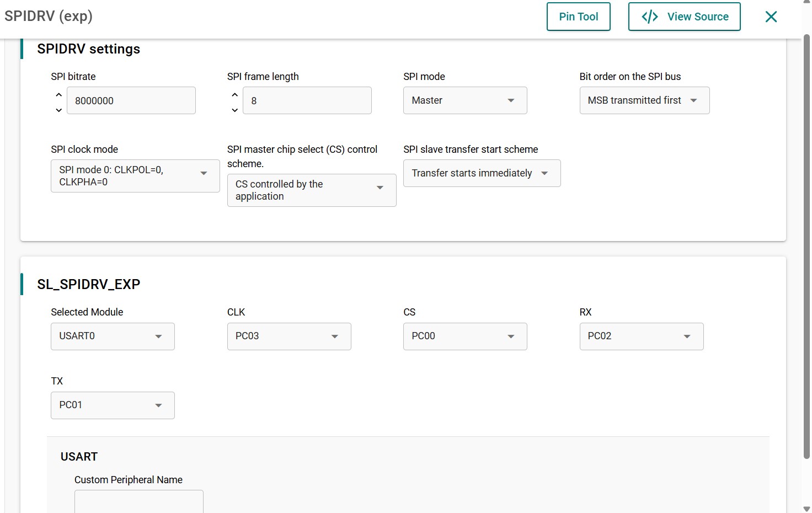Viewport: 812px width, 513px height.
Task: Change the bit order on SPI bus
Action: coord(644,100)
